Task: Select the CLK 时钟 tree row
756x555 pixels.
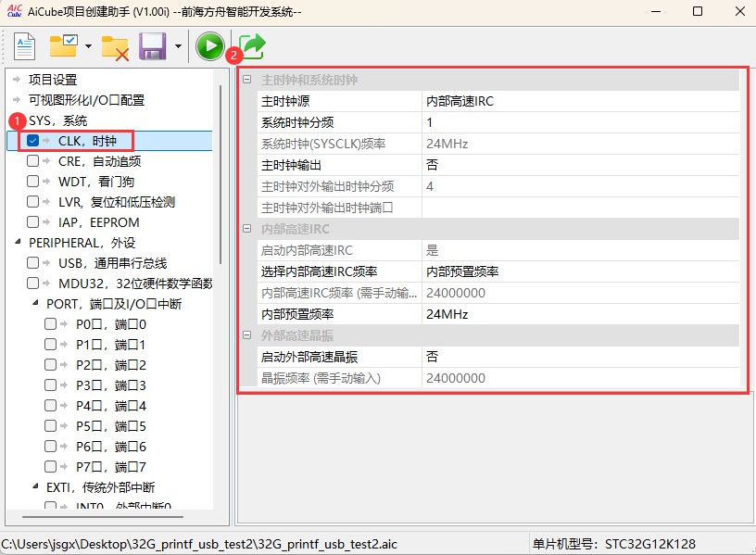Action: [110, 141]
